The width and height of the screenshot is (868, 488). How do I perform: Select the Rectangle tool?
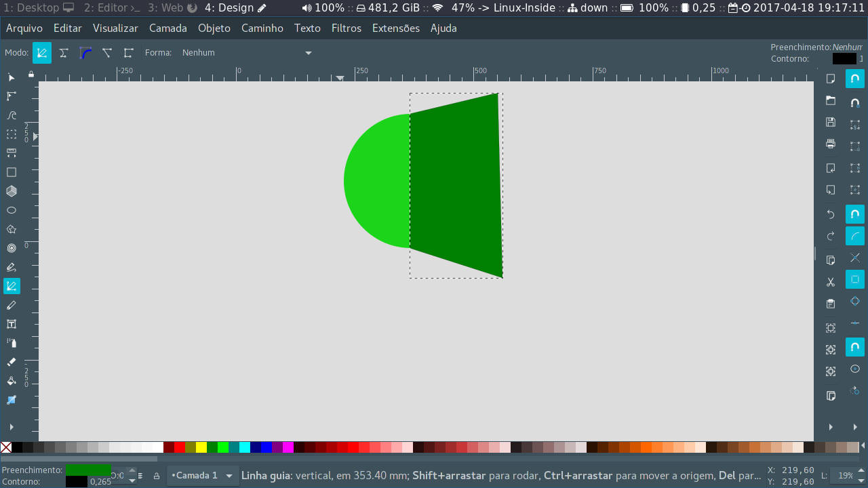coord(12,172)
